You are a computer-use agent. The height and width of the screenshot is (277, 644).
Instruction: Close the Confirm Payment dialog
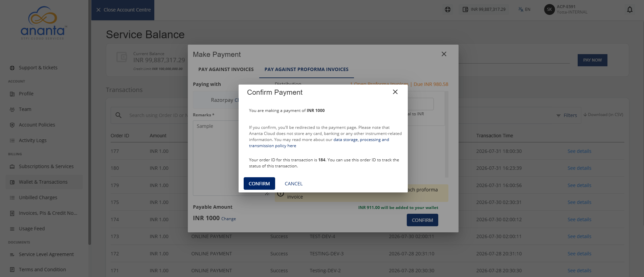tap(395, 92)
